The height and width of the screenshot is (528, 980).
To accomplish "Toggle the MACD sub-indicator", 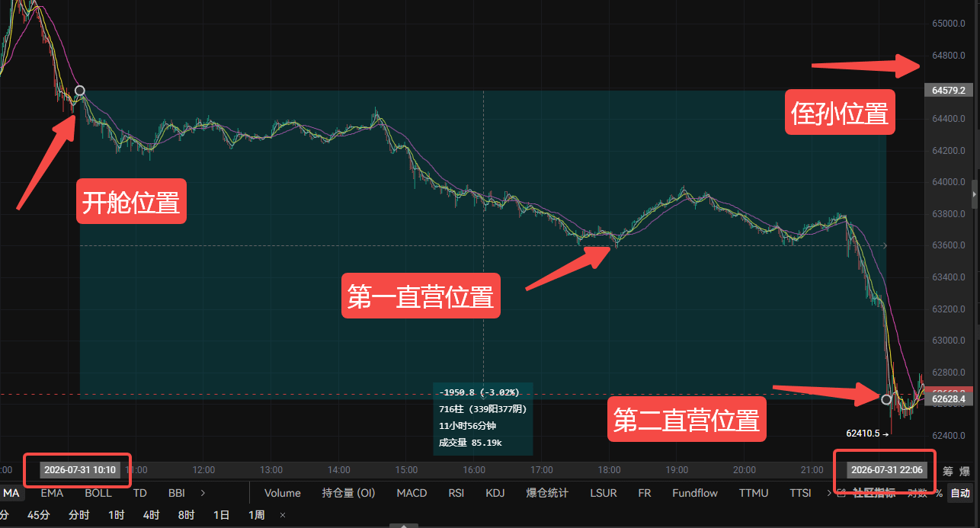I will tap(412, 493).
